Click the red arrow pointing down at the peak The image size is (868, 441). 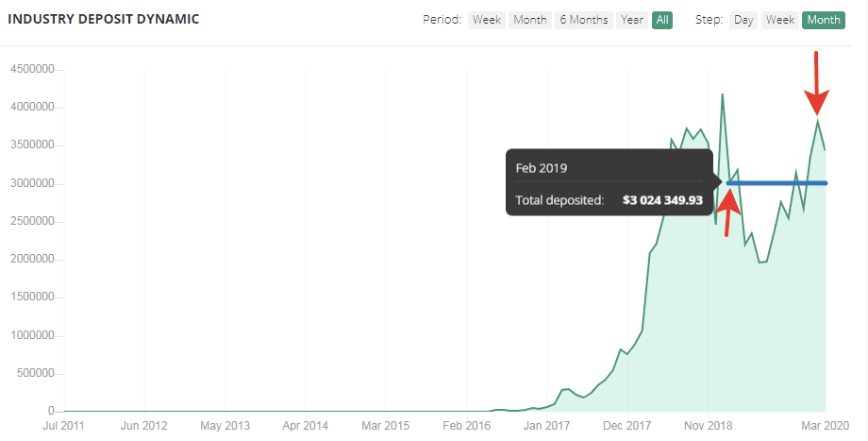tap(816, 83)
